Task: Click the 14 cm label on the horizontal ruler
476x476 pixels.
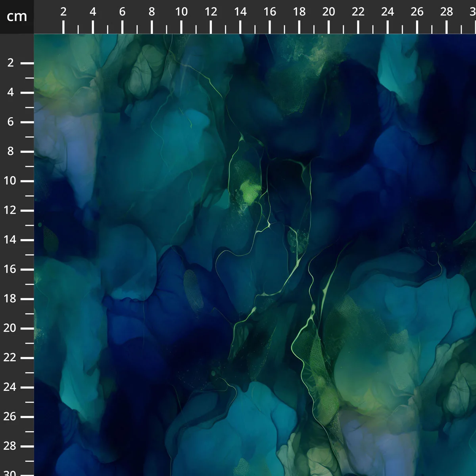Action: click(240, 12)
